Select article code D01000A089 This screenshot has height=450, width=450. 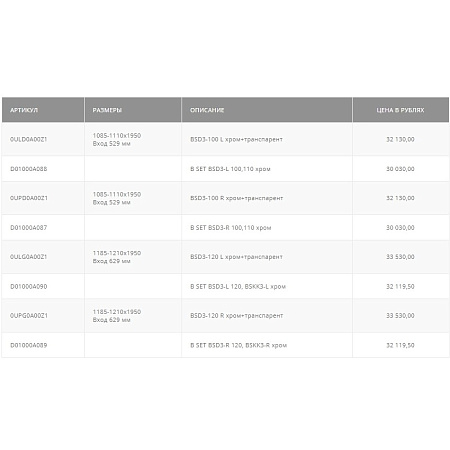click(29, 345)
